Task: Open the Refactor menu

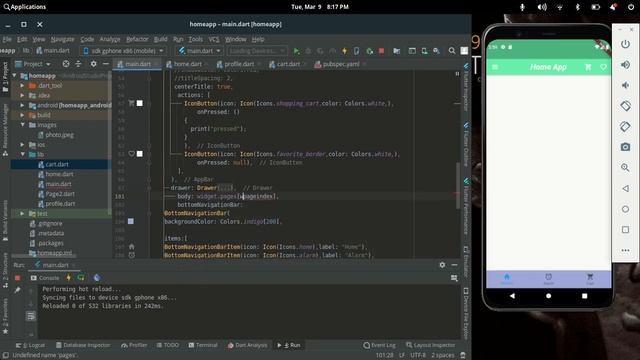Action: point(137,39)
